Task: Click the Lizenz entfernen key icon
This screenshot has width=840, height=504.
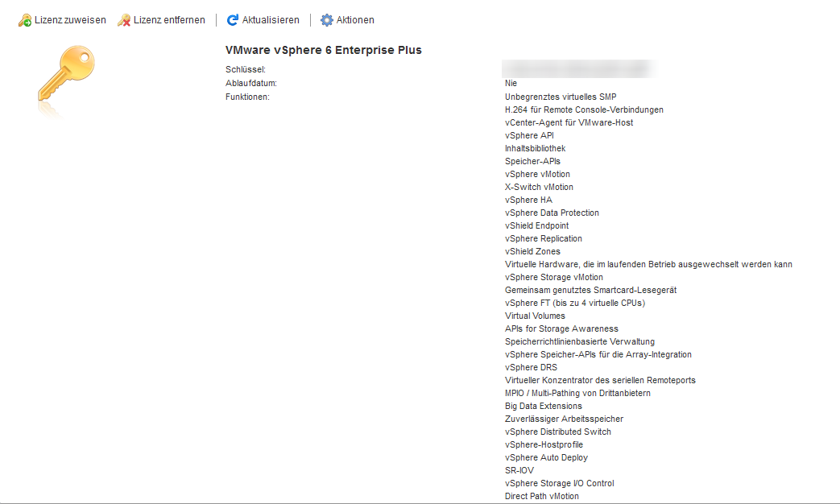Action: pos(124,20)
